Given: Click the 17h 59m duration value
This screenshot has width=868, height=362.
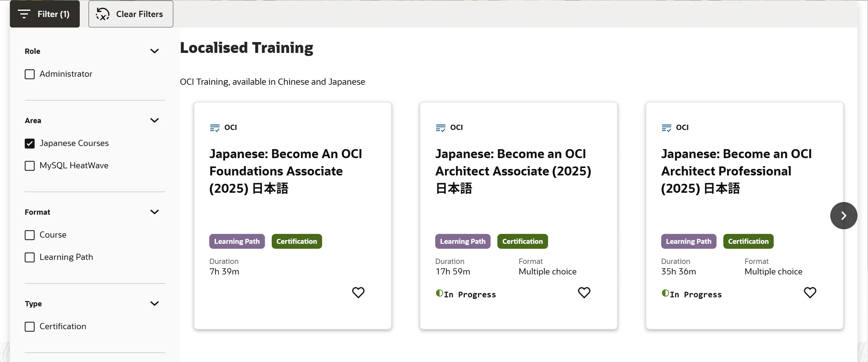Looking at the screenshot, I should click(x=453, y=272).
